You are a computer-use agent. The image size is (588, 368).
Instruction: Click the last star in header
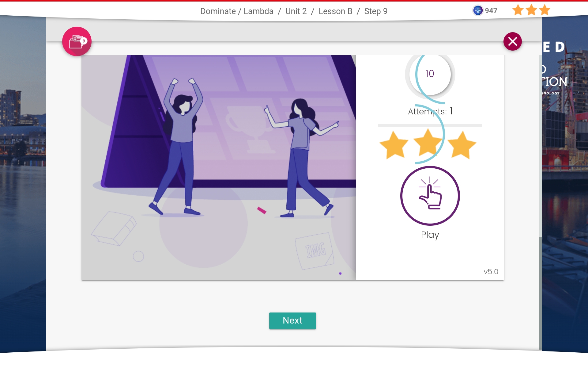click(545, 10)
